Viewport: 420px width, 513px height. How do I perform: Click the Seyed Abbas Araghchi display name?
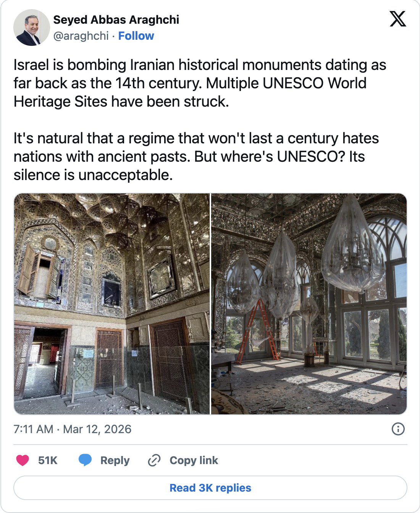coord(116,19)
